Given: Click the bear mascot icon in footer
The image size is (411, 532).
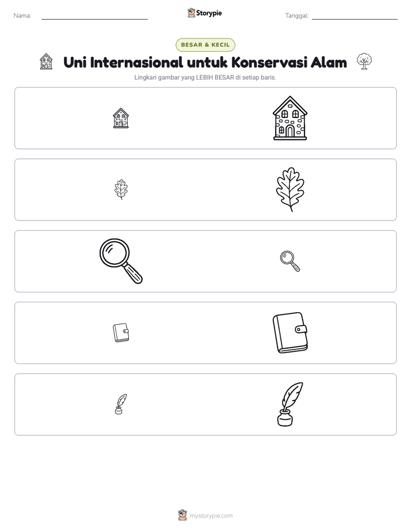Looking at the screenshot, I should click(x=182, y=515).
